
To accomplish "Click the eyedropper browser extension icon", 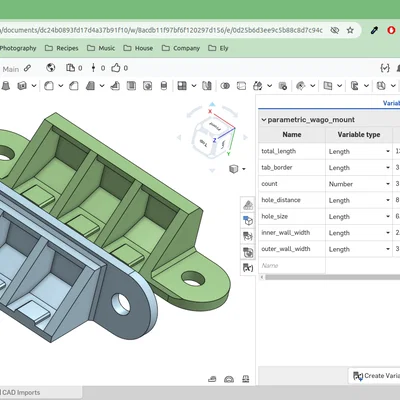I will point(374,30).
